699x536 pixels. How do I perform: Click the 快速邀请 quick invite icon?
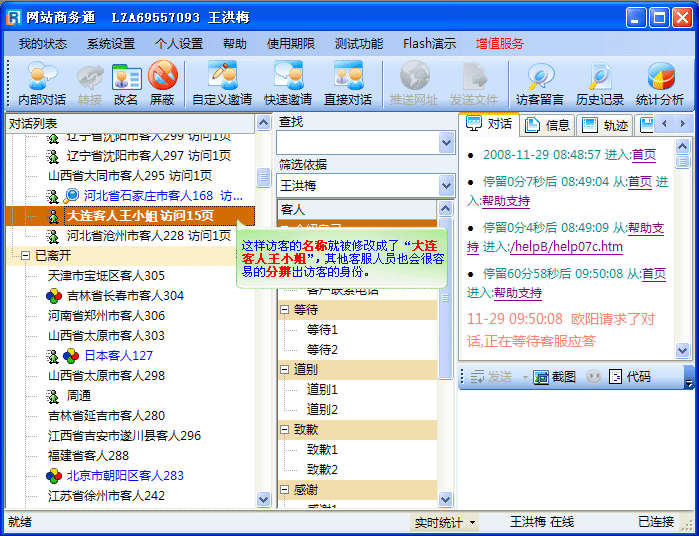(288, 82)
